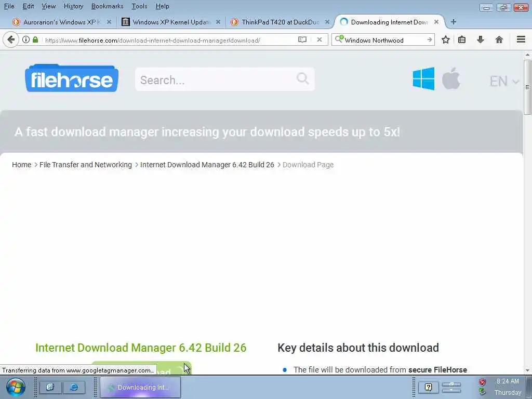Click vertical scrollbar down arrow
The height and width of the screenshot is (399, 532).
(x=527, y=370)
